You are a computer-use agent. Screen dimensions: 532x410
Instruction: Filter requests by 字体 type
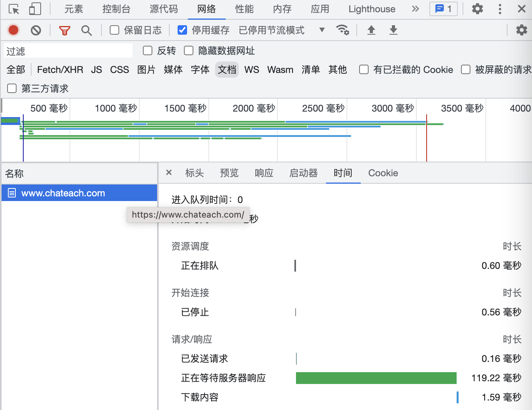[200, 70]
